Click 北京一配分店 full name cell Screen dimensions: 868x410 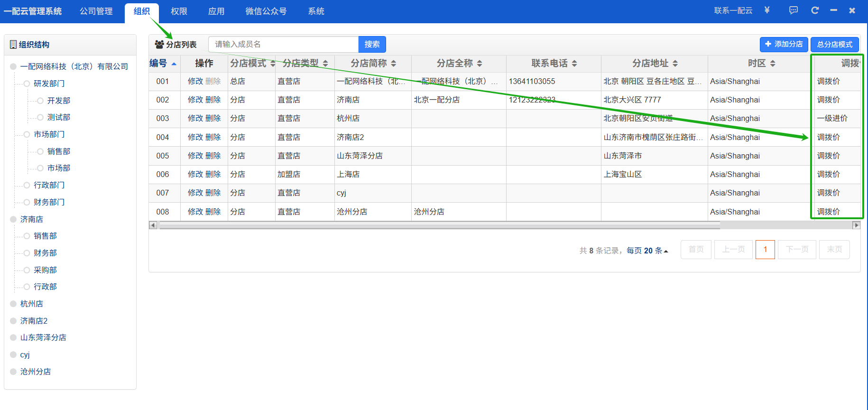(x=437, y=100)
